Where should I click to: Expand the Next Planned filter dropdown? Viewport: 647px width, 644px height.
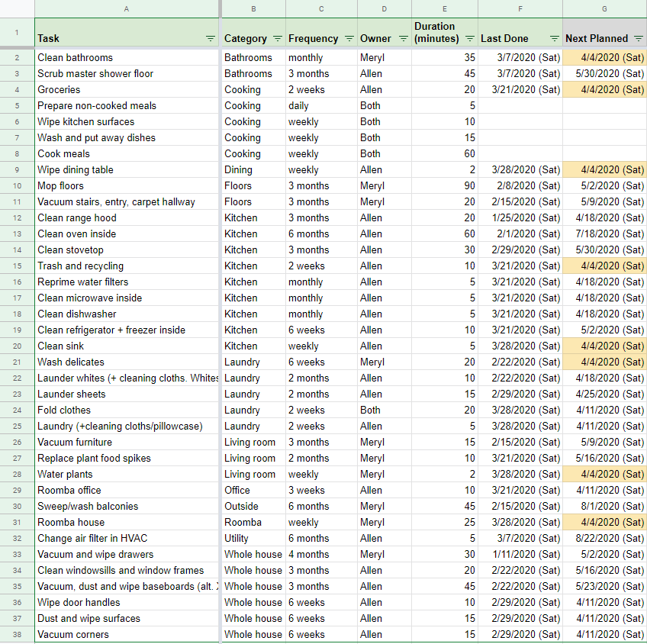click(x=639, y=38)
